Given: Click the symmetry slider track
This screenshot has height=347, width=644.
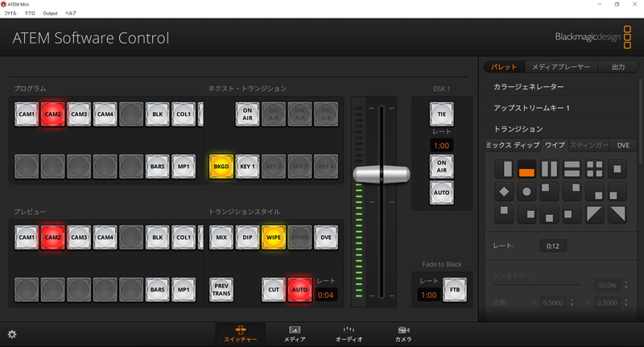Looking at the screenshot, I should [536, 284].
